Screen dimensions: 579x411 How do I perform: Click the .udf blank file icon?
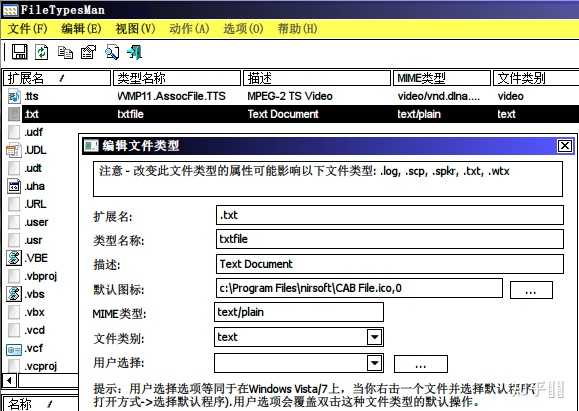pos(14,132)
